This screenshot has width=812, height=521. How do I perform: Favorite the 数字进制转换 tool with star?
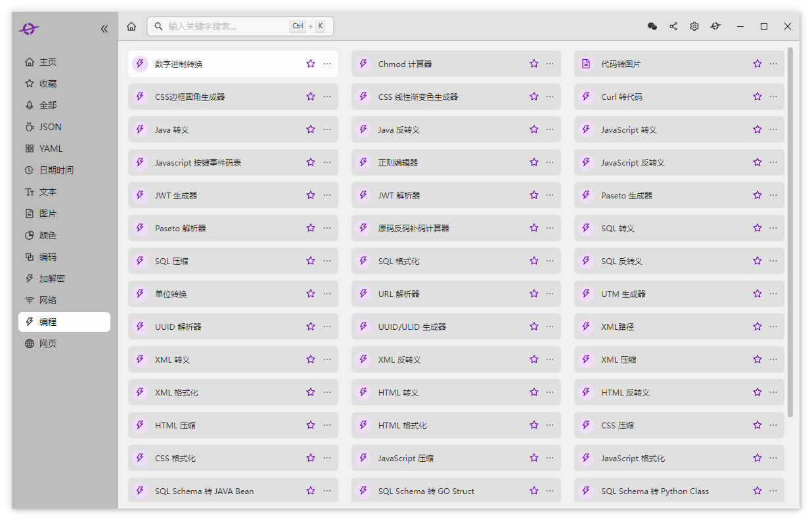click(x=311, y=64)
